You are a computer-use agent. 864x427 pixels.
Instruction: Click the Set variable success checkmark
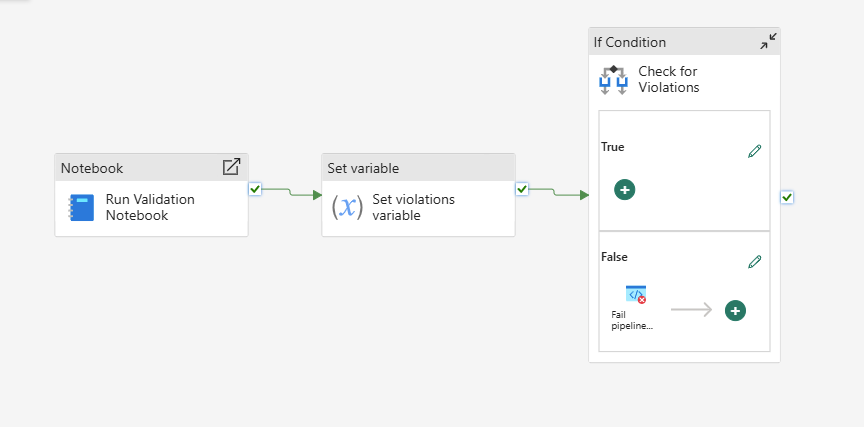[x=522, y=188]
